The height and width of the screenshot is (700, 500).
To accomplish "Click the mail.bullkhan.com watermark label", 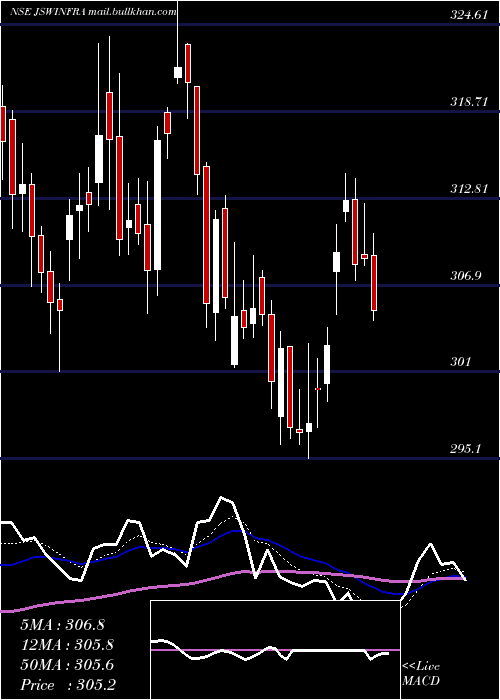I will 132,12.
